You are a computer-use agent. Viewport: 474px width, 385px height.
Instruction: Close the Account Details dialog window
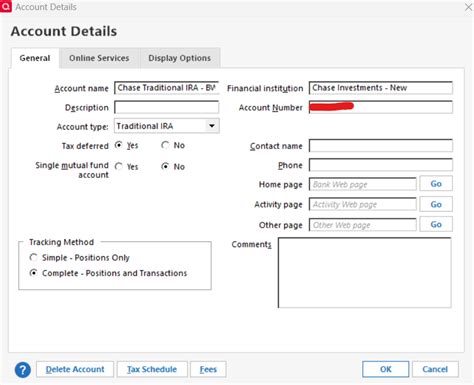tap(468, 7)
